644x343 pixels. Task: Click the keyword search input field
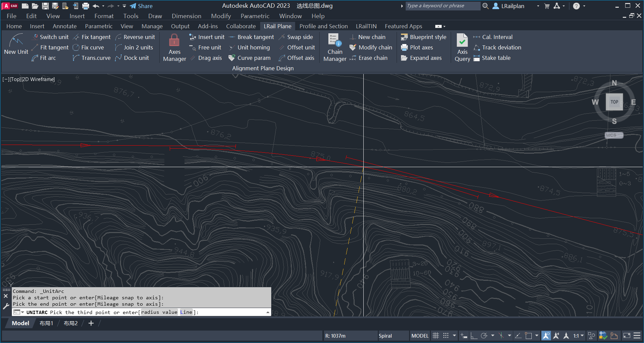443,6
